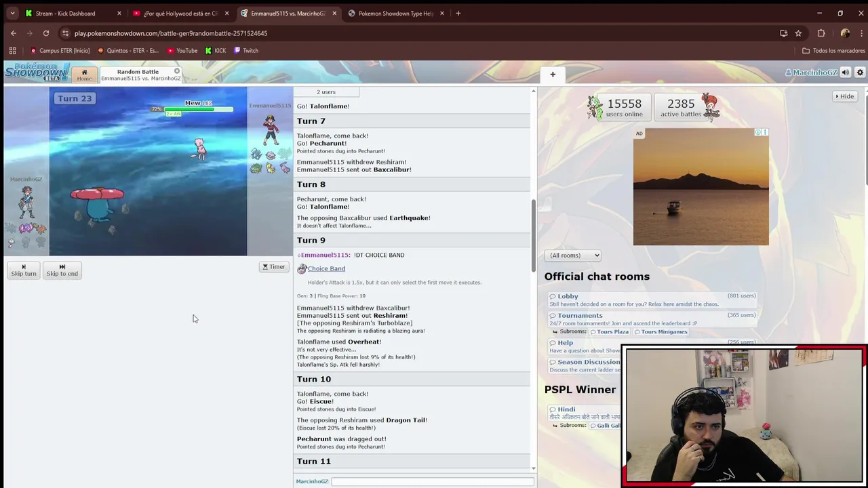Join the Tournaments chat room
Image resolution: width=868 pixels, height=488 pixels.
pos(652,319)
